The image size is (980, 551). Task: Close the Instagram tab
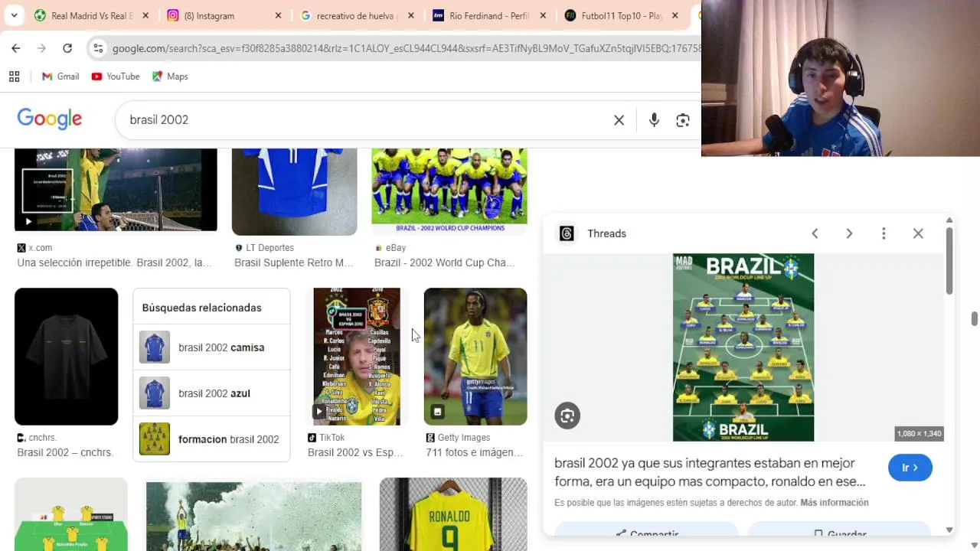click(278, 15)
